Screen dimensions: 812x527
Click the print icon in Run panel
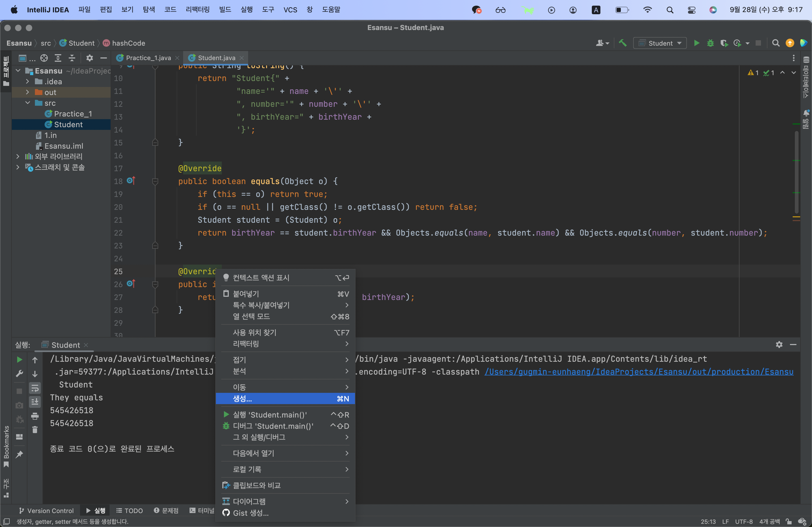click(x=35, y=416)
